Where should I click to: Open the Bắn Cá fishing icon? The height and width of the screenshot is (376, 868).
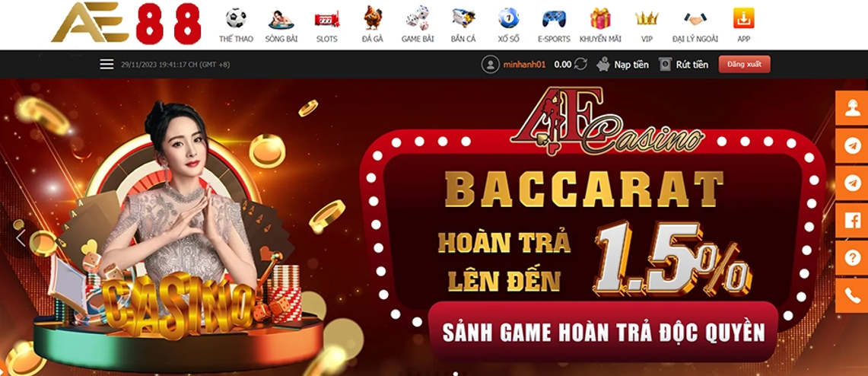tap(463, 19)
